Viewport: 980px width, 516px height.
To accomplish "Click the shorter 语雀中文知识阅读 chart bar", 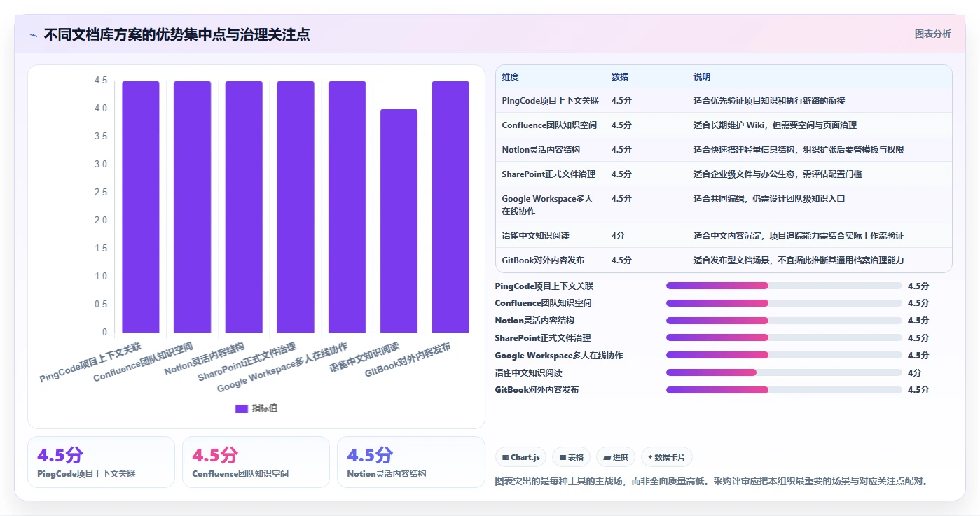I will (399, 221).
